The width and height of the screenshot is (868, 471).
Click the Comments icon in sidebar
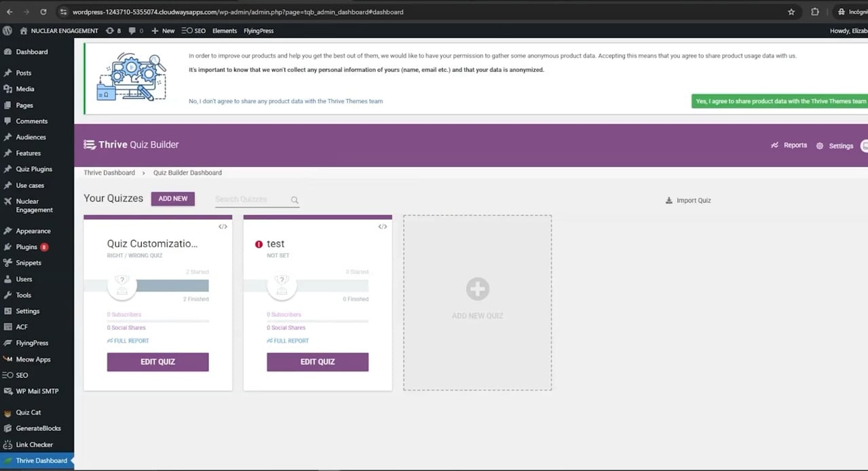click(7, 121)
